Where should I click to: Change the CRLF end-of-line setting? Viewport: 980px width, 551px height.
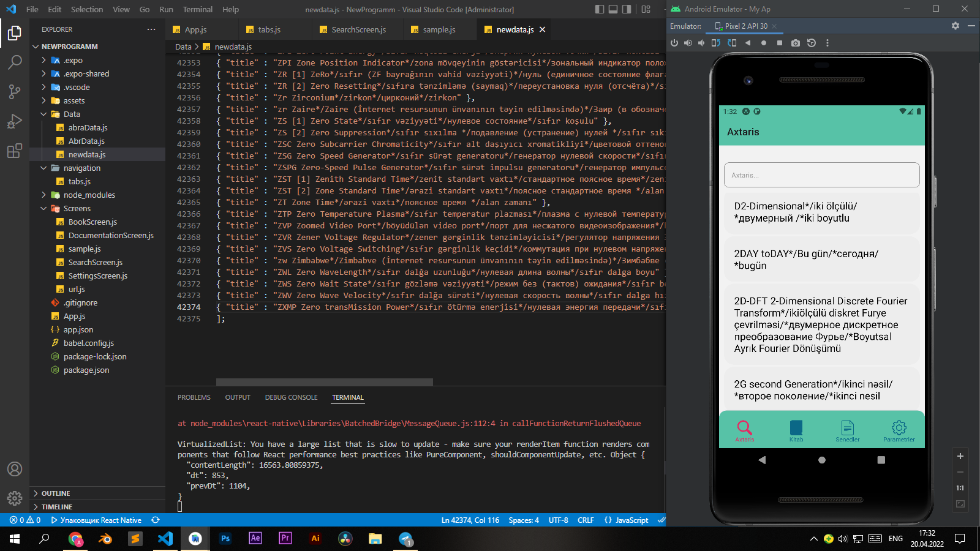(586, 520)
